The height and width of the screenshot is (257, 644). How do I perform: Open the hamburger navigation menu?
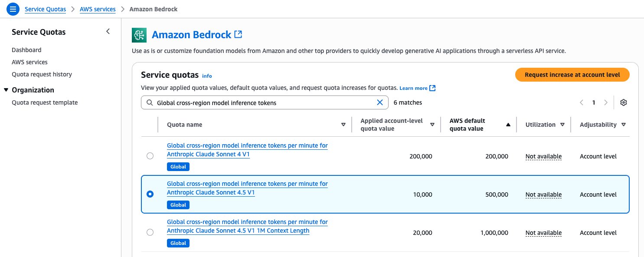tap(13, 9)
